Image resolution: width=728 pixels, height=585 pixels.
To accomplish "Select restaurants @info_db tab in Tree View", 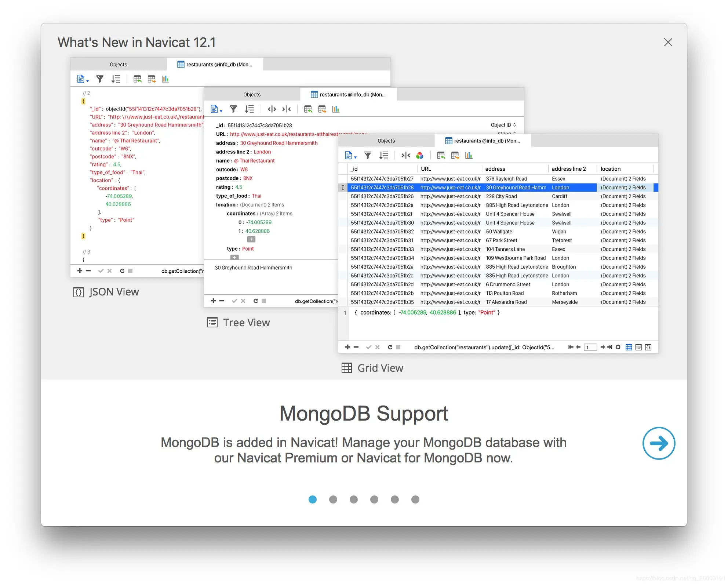I will tap(348, 94).
